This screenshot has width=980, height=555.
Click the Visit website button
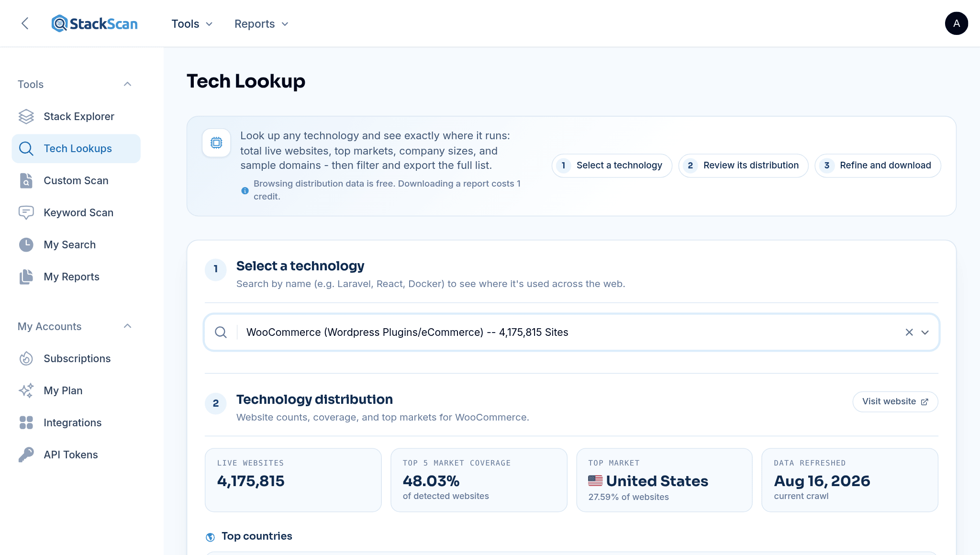[895, 401]
